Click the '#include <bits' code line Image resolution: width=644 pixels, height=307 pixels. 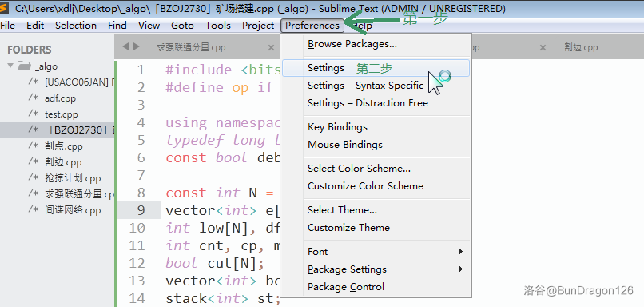tap(223, 70)
